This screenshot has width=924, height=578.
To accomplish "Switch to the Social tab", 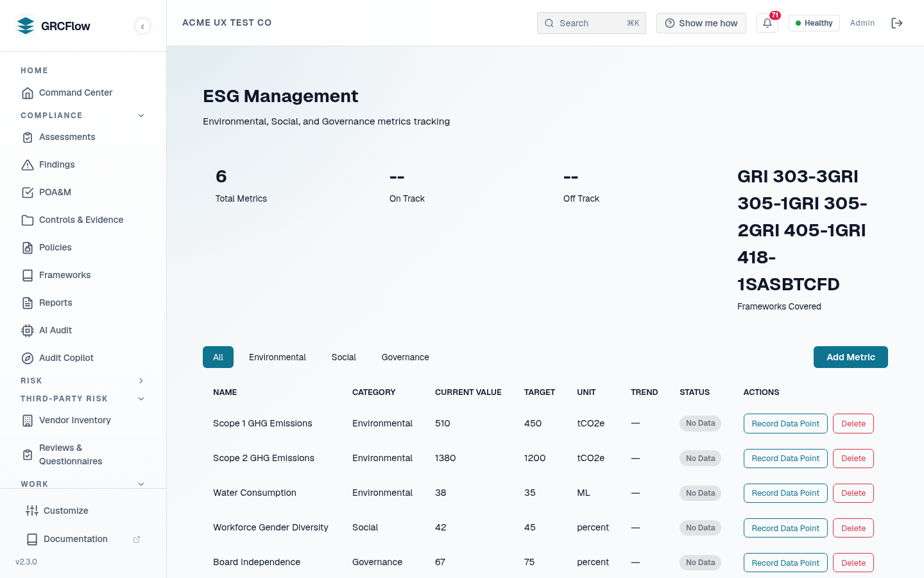I will pyautogui.click(x=344, y=357).
